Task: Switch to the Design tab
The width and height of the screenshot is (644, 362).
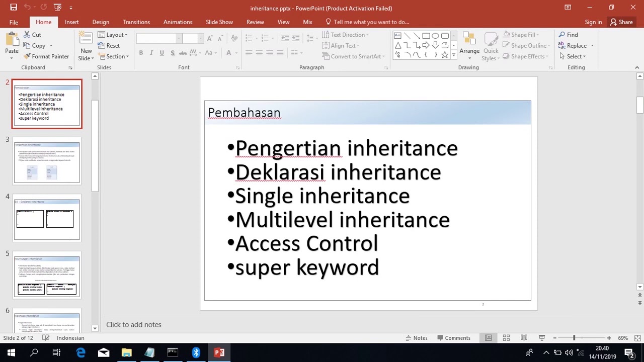Action: pos(101,22)
